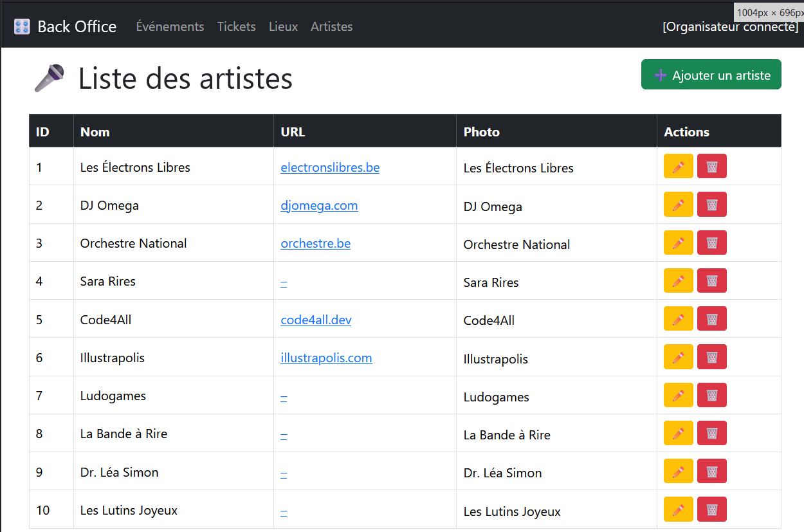Delete DJ Omega using trash icon
The image size is (804, 532).
(x=711, y=205)
